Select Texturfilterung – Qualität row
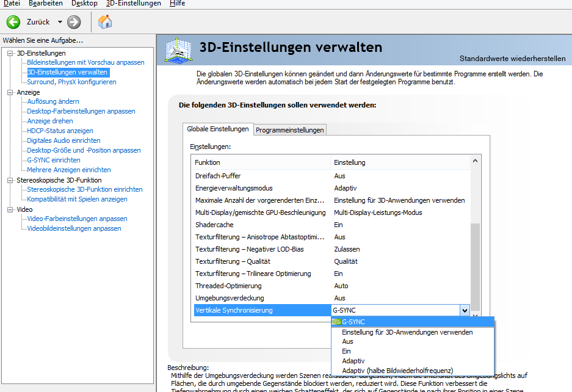572x392 pixels. [331, 262]
